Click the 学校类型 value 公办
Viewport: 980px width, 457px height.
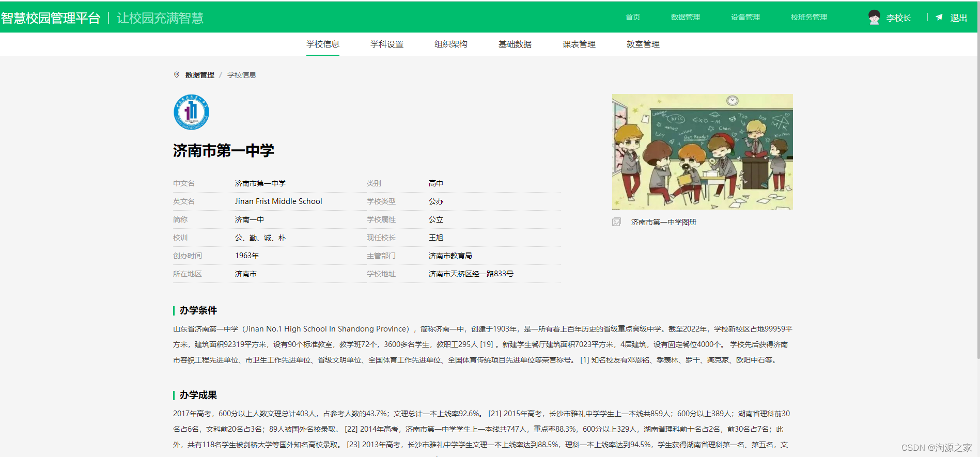(436, 201)
